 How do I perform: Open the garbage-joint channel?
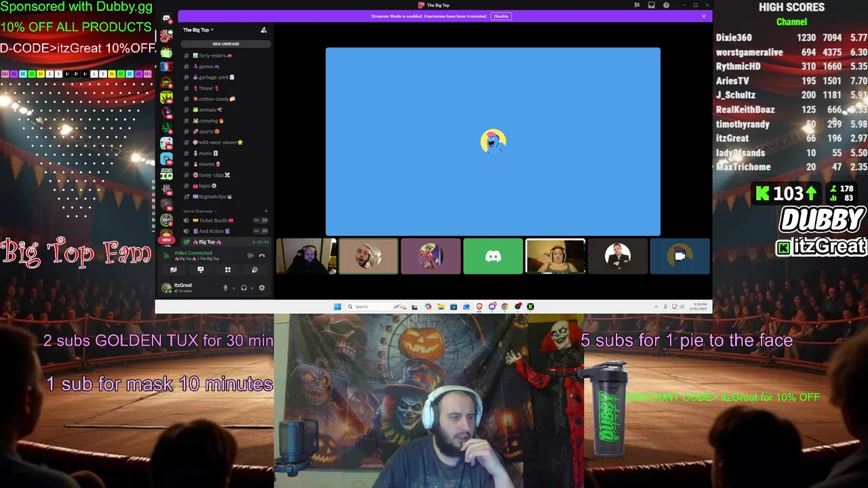coord(226,77)
